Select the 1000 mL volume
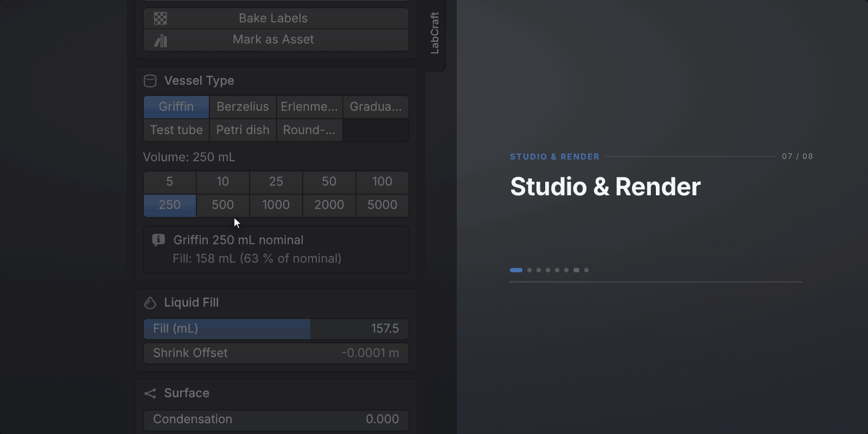This screenshot has width=868, height=434. (x=276, y=205)
